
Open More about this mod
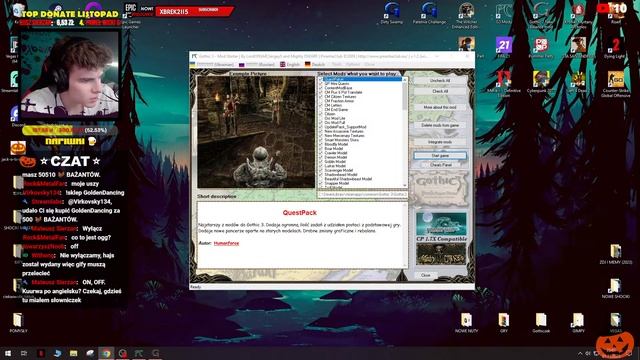[x=440, y=107]
